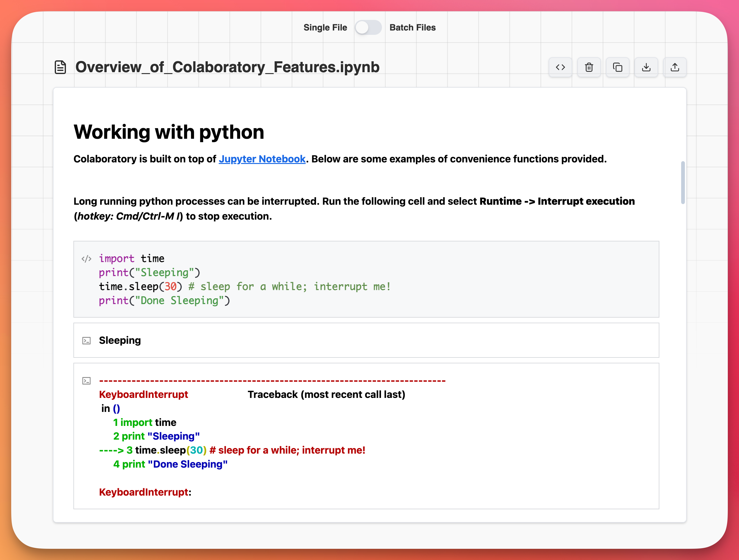Image resolution: width=739 pixels, height=560 pixels.
Task: Click traceback arrow line 3 time.sleep(30)
Action: [x=232, y=450]
